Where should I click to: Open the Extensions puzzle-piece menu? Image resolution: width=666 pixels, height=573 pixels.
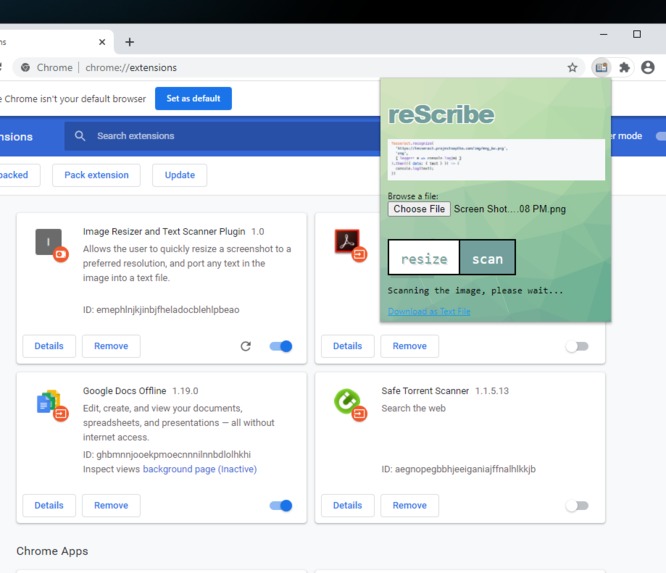[x=624, y=68]
